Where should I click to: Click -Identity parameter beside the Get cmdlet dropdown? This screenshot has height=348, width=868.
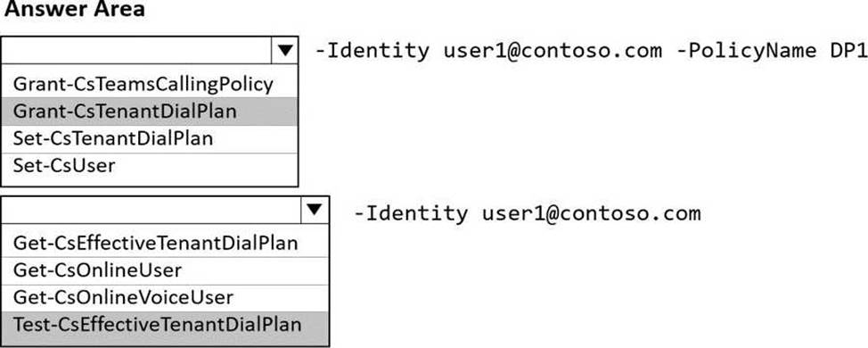coord(411,212)
